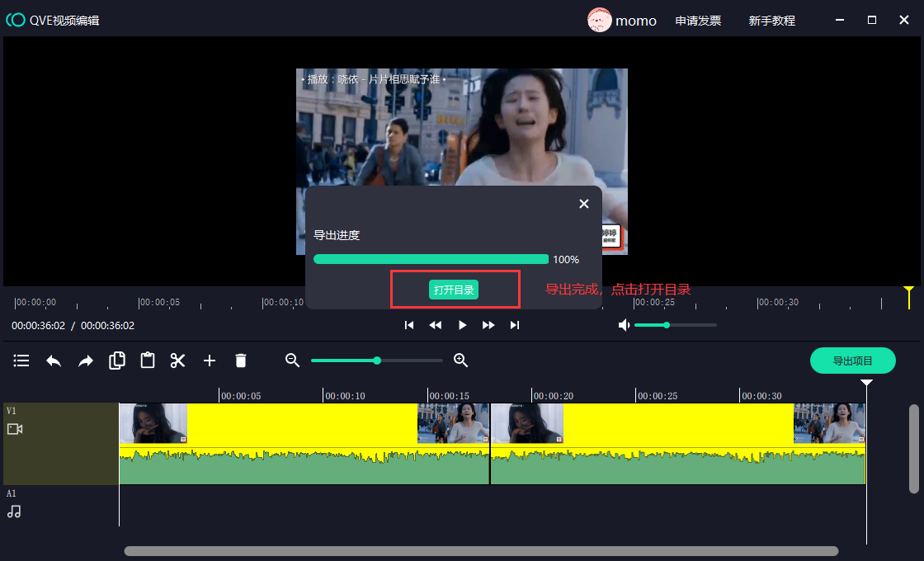Open the 申请发票 invoice menu item
Screen dimensions: 924x561
tap(698, 21)
